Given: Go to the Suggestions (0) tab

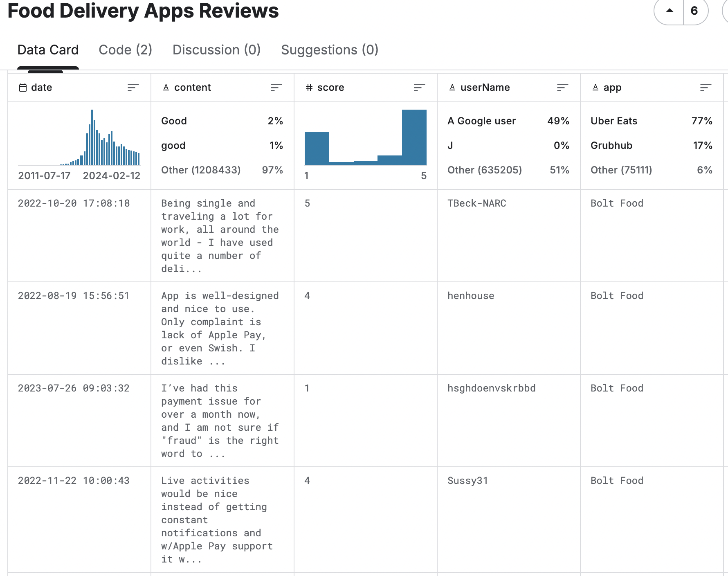Looking at the screenshot, I should pos(329,50).
